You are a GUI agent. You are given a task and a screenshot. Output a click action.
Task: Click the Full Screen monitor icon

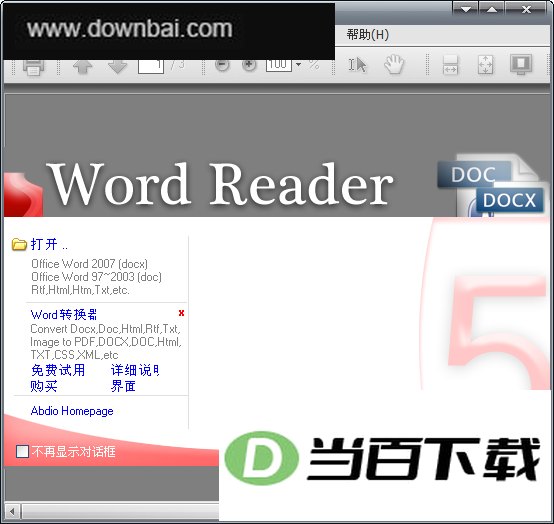(x=521, y=64)
